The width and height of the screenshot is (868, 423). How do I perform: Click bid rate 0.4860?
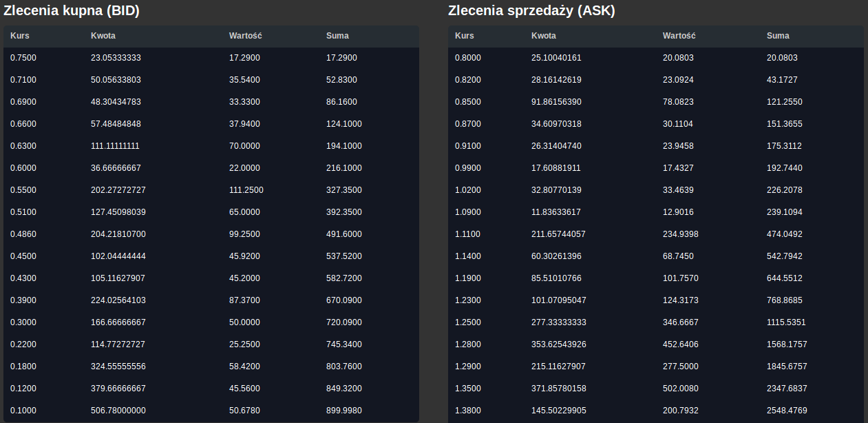(x=23, y=234)
